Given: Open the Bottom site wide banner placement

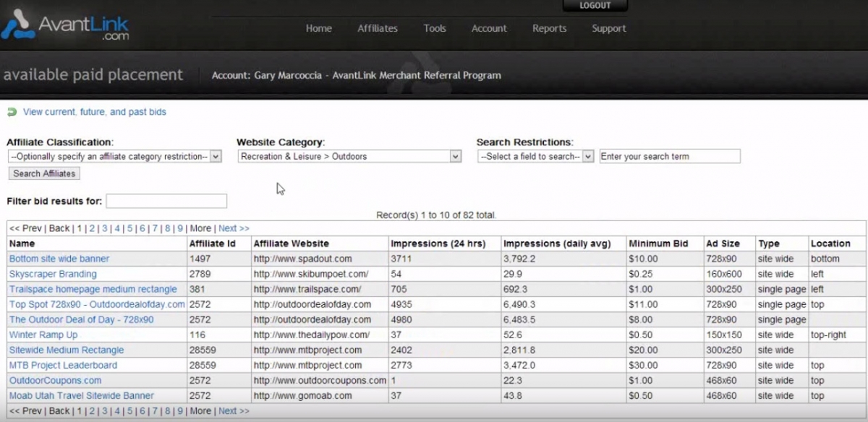Looking at the screenshot, I should (x=59, y=259).
